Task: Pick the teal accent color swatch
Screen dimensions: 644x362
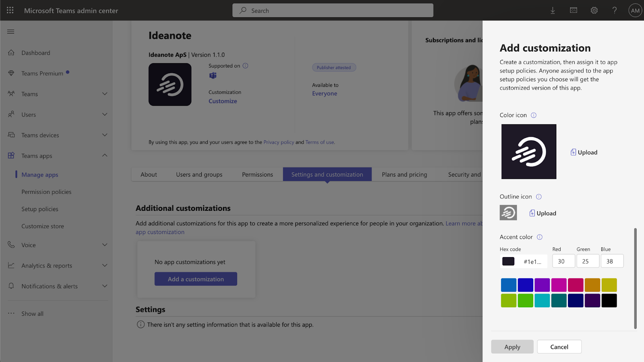Action: coord(559,300)
